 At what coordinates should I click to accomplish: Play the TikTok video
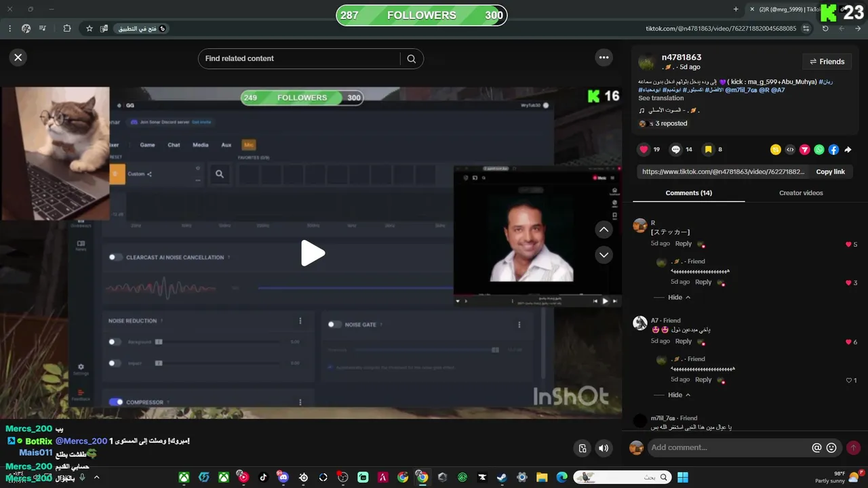(x=313, y=253)
